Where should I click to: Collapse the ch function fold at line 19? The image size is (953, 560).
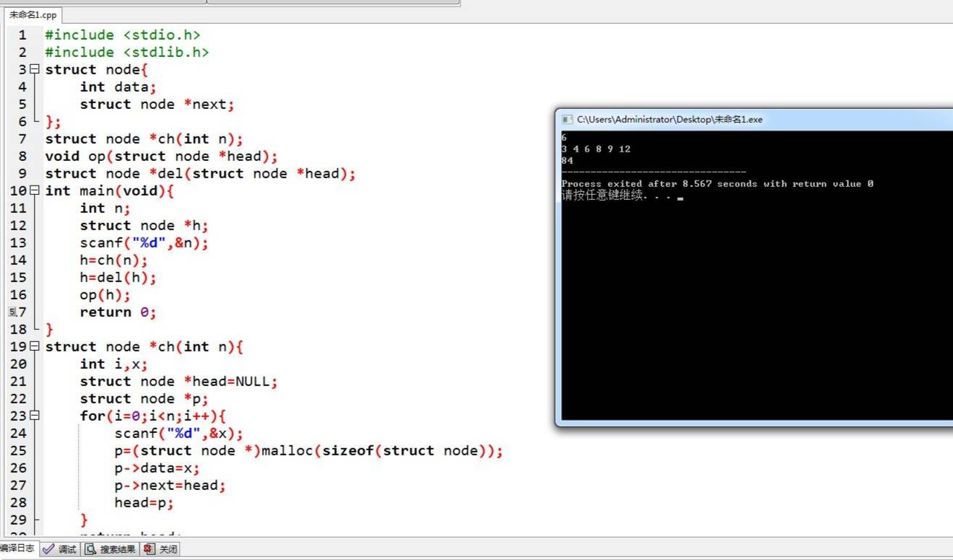[34, 346]
